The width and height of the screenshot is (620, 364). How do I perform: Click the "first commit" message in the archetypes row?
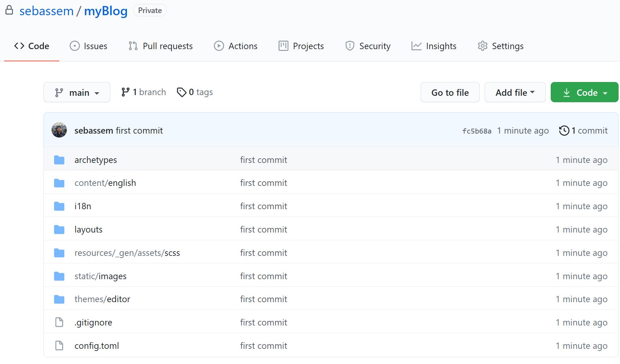(264, 160)
